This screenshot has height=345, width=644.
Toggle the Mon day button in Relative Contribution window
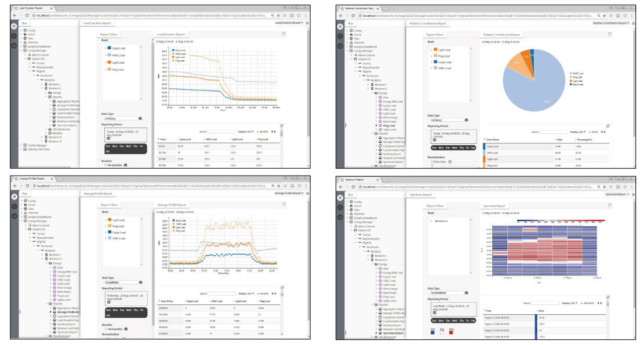click(x=441, y=147)
